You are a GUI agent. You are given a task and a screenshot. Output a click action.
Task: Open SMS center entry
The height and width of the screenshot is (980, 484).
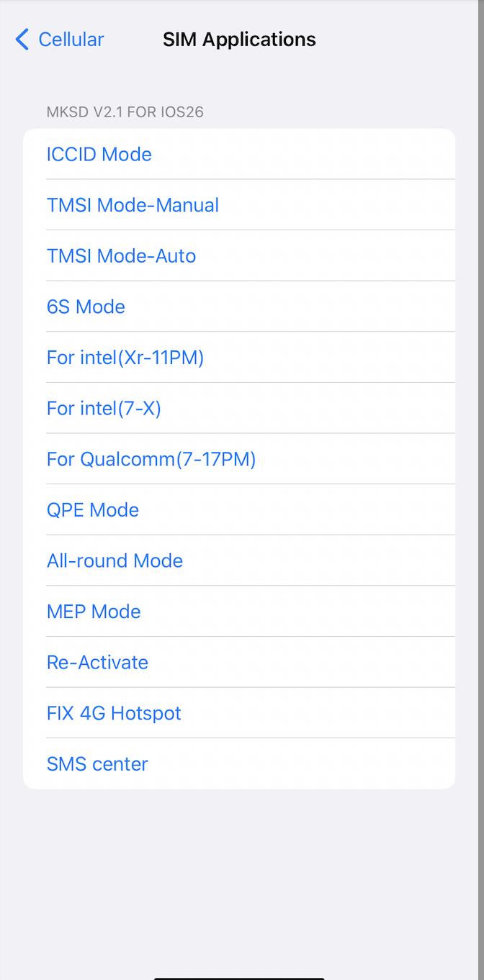[x=97, y=763]
